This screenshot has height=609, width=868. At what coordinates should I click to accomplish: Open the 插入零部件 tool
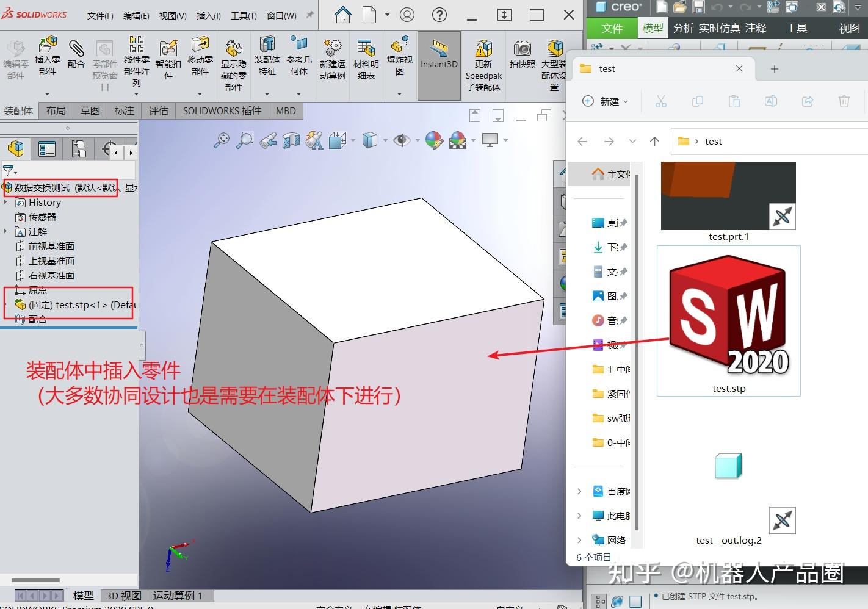click(x=48, y=55)
